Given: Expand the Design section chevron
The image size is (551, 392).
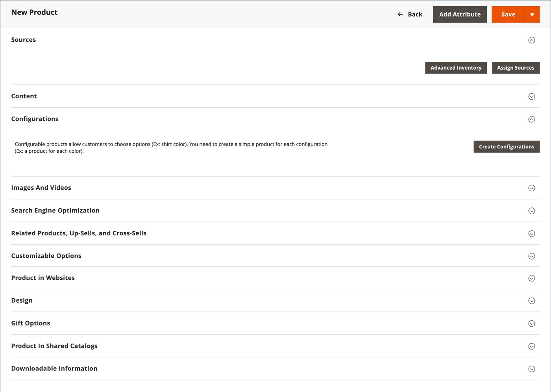Looking at the screenshot, I should [532, 301].
